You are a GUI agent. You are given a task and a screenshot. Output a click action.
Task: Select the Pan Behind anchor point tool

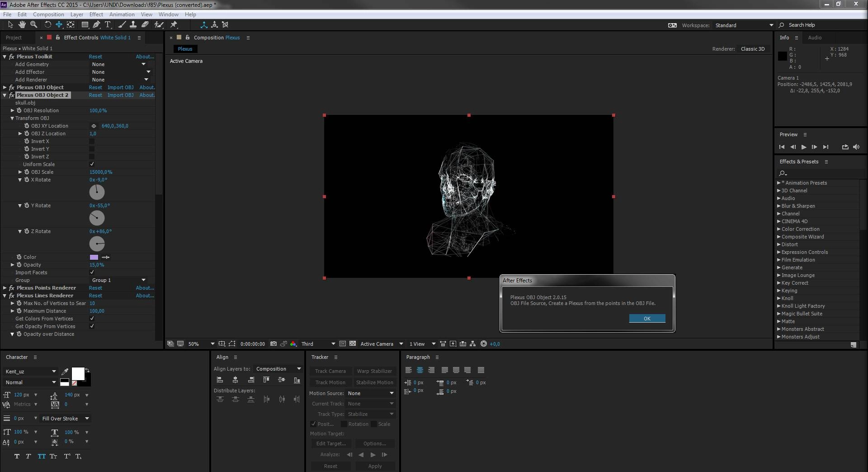(71, 24)
